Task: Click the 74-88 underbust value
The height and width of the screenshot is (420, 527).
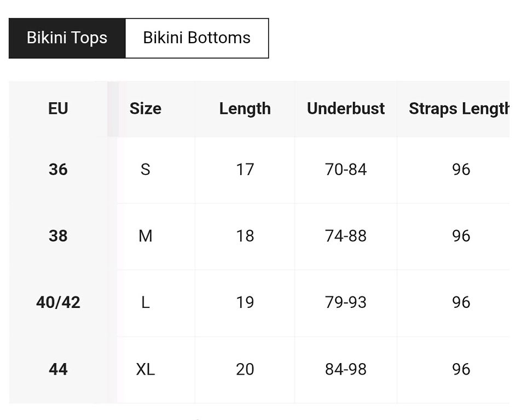Action: click(x=345, y=236)
